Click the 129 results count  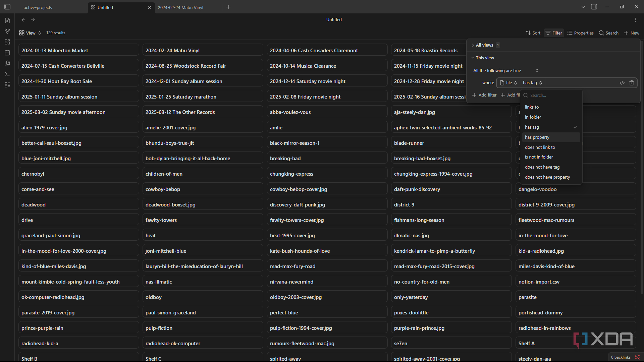pyautogui.click(x=56, y=33)
